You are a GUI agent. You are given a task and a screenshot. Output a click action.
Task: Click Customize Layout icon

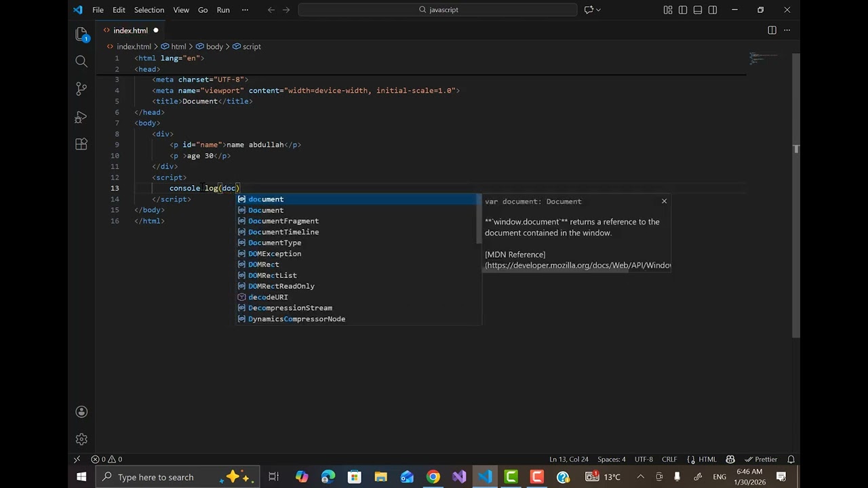pyautogui.click(x=668, y=9)
